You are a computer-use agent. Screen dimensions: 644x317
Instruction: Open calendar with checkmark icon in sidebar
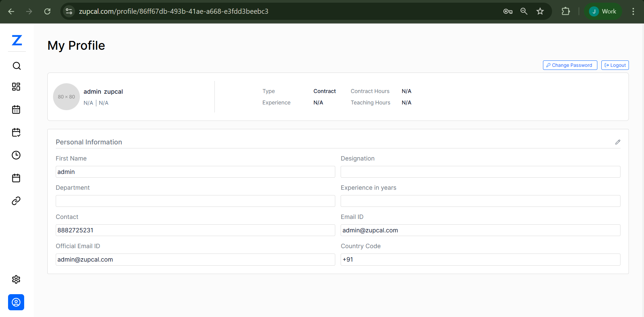tap(16, 132)
